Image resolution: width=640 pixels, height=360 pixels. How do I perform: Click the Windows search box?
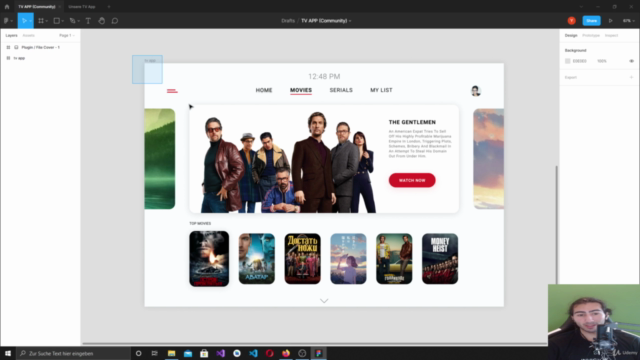(x=73, y=353)
